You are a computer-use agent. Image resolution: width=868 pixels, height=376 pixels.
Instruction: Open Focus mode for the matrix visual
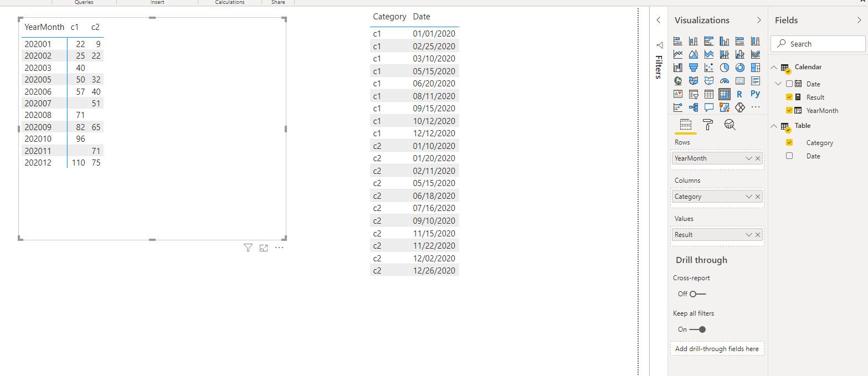[x=264, y=248]
